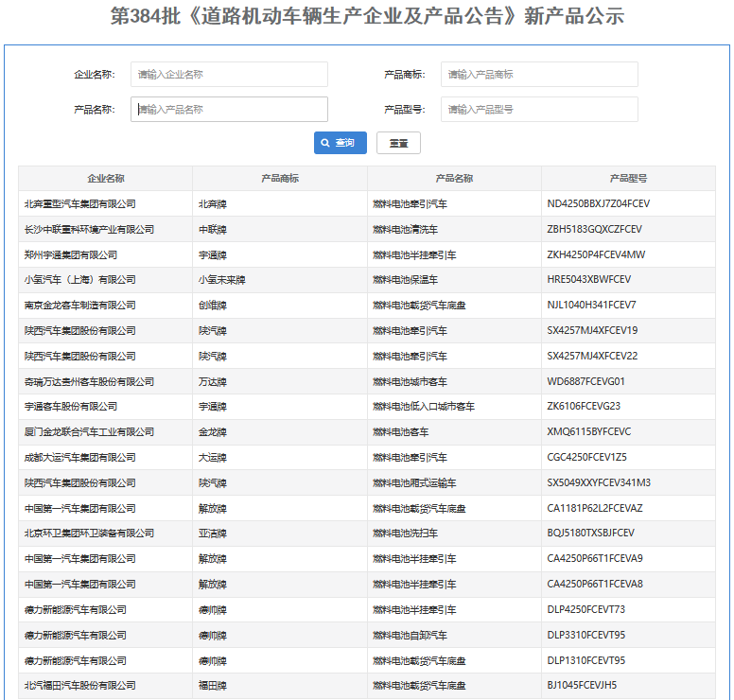Click 燃料电池低入口城市客车 product name
Image resolution: width=734 pixels, height=700 pixels.
tap(424, 407)
